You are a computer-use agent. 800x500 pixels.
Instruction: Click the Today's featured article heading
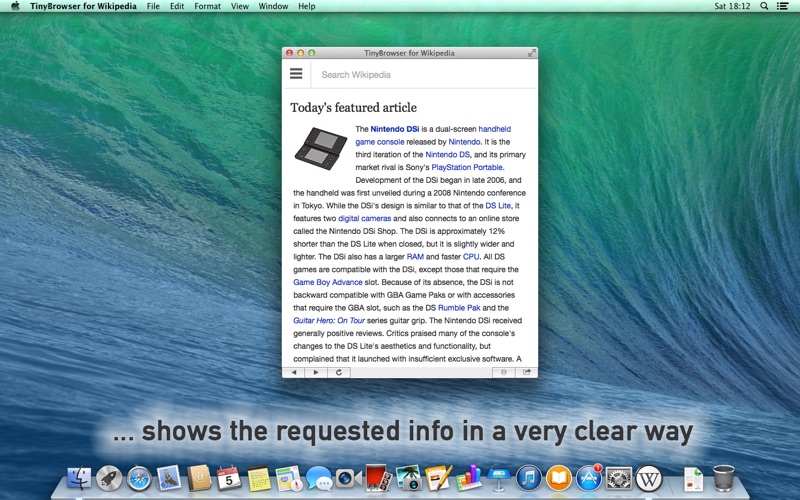pos(354,108)
